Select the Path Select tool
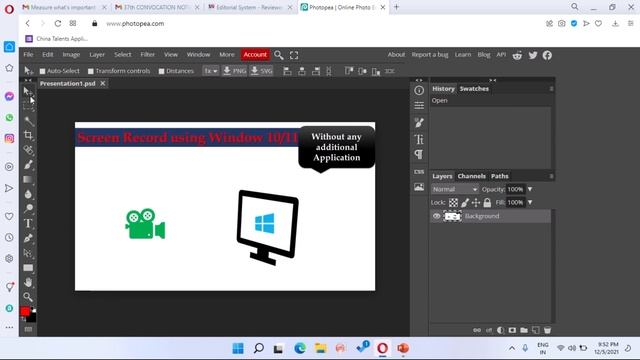Image resolution: width=640 pixels, height=360 pixels. pyautogui.click(x=28, y=253)
